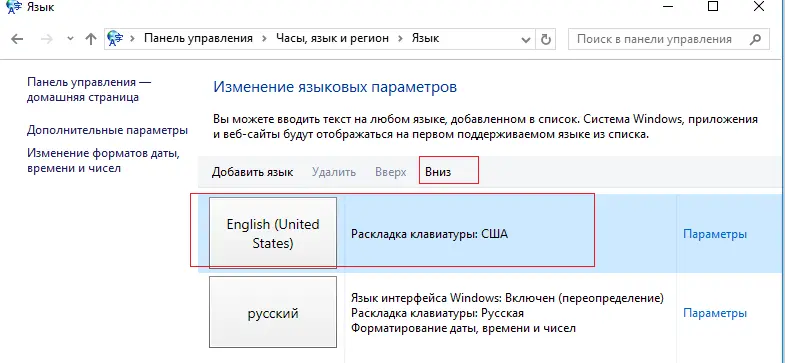785x363 pixels.
Task: Open Часы, язык и регион breadcrumb
Action: click(x=332, y=38)
